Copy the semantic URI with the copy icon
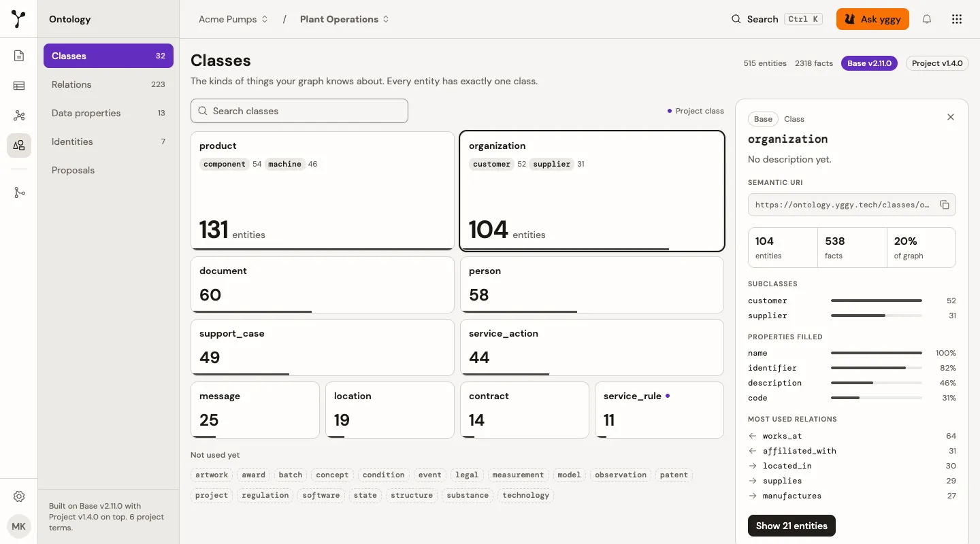This screenshot has width=980, height=544. pos(945,205)
